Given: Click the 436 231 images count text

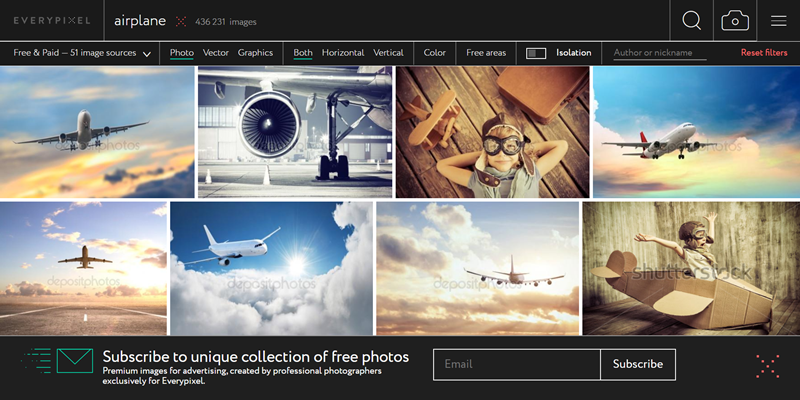Looking at the screenshot, I should [226, 22].
